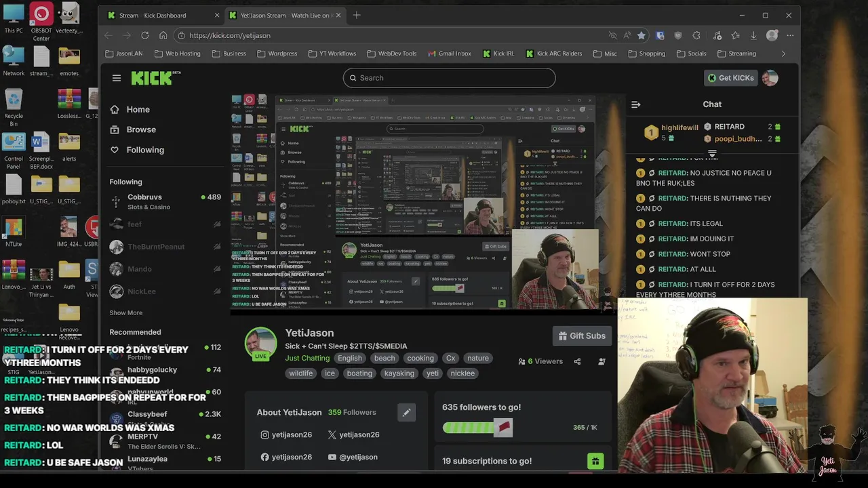Select the beach tag
868x488 pixels.
[384, 358]
